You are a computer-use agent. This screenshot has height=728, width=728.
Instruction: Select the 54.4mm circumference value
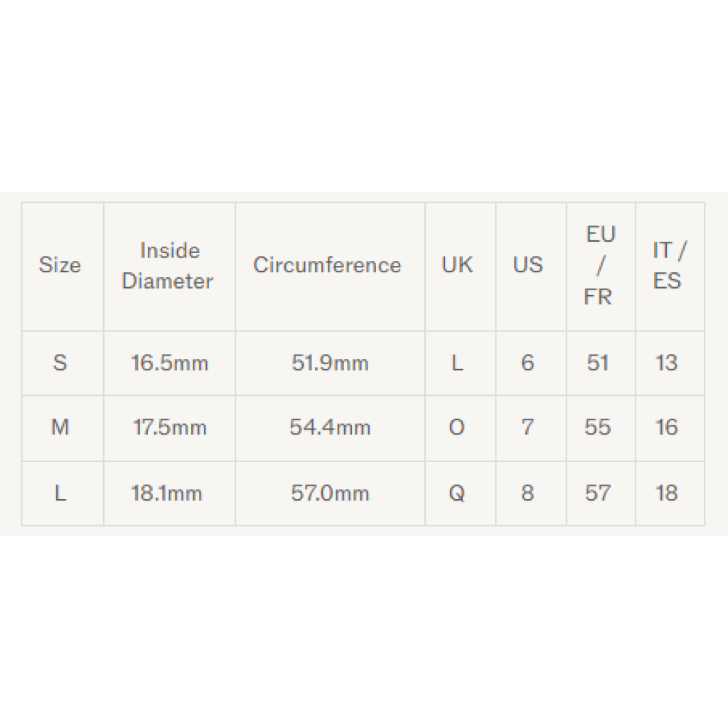pyautogui.click(x=330, y=428)
